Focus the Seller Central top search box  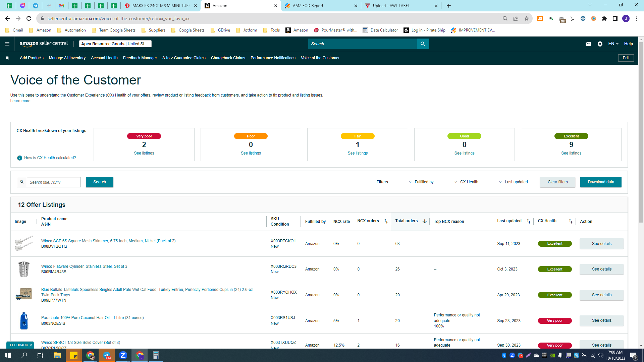click(362, 44)
